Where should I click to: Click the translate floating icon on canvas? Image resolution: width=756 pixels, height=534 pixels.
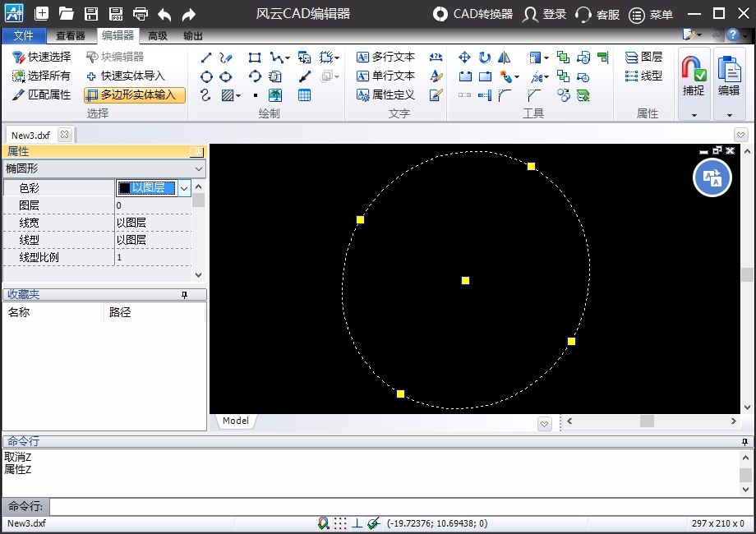(712, 177)
